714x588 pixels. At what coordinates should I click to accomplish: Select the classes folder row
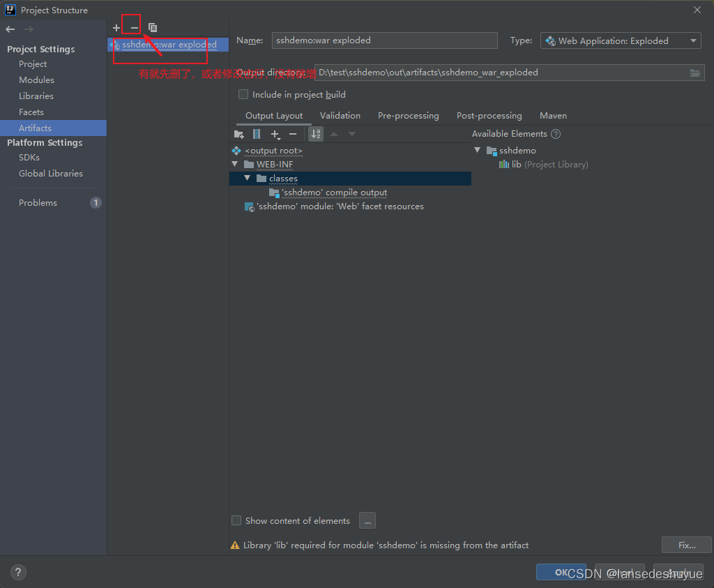coord(350,179)
